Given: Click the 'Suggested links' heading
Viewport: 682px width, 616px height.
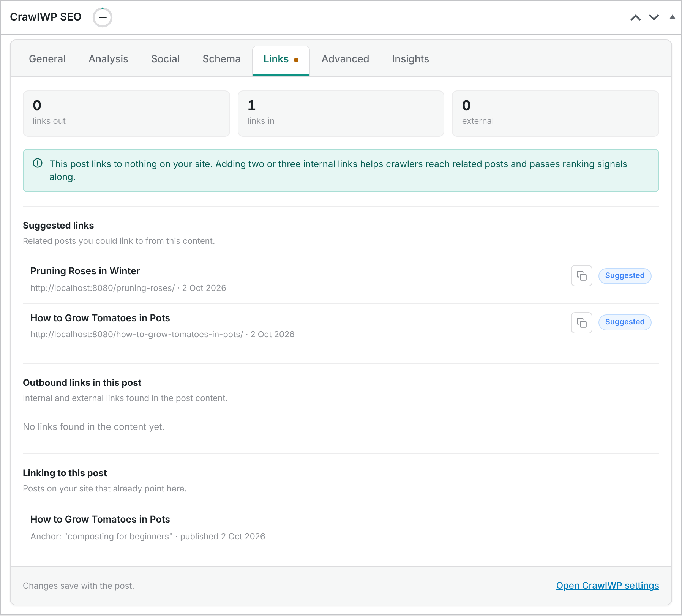Looking at the screenshot, I should tap(58, 226).
